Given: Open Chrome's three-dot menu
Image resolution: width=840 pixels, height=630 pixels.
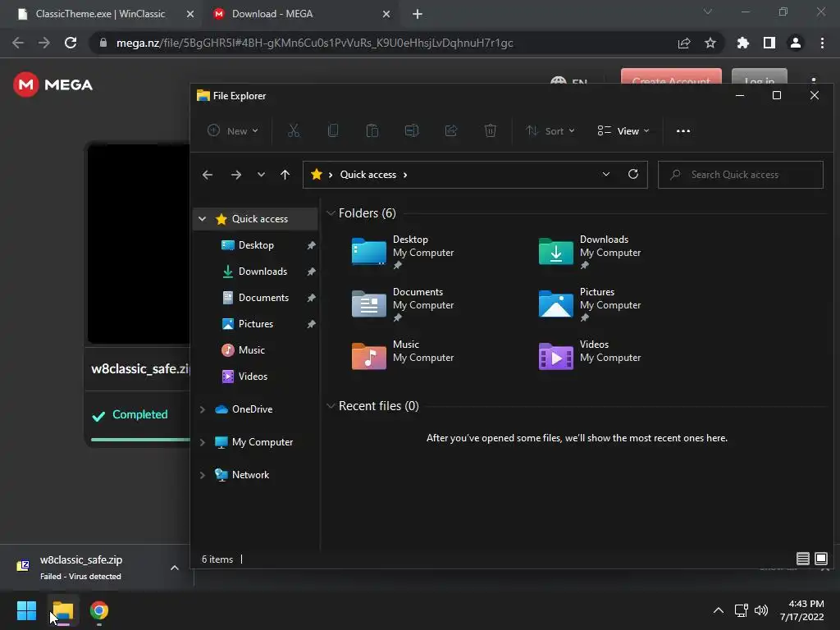Looking at the screenshot, I should [x=822, y=43].
